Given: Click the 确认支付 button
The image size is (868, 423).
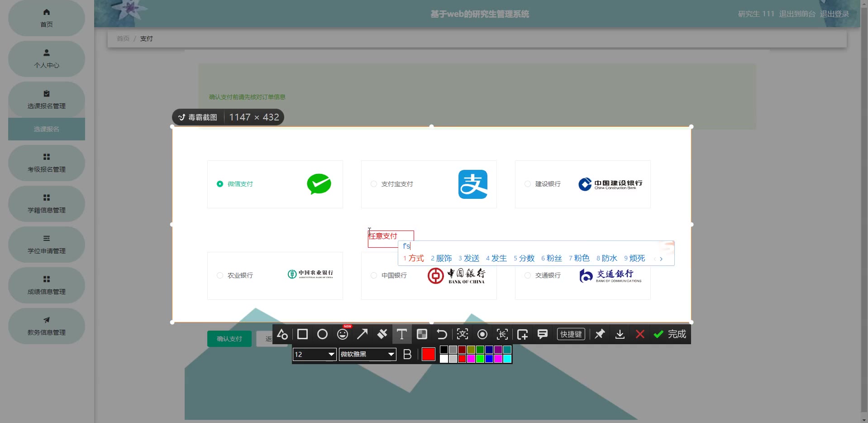Looking at the screenshot, I should (x=229, y=339).
